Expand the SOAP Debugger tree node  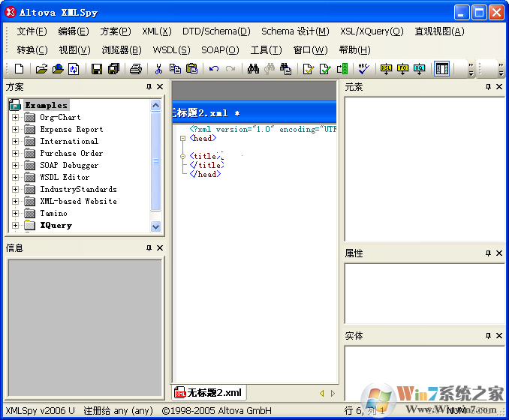(x=15, y=166)
